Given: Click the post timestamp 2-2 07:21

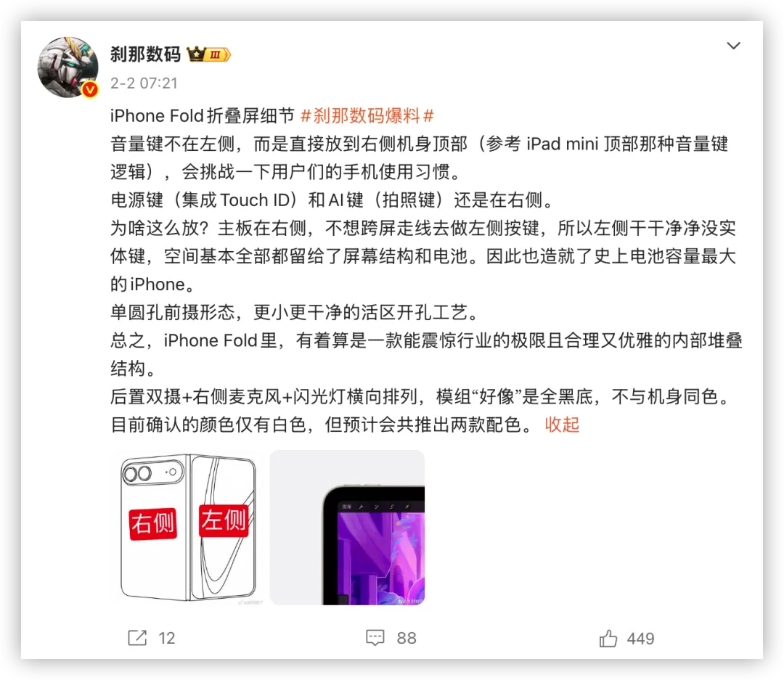Looking at the screenshot, I should click(144, 83).
